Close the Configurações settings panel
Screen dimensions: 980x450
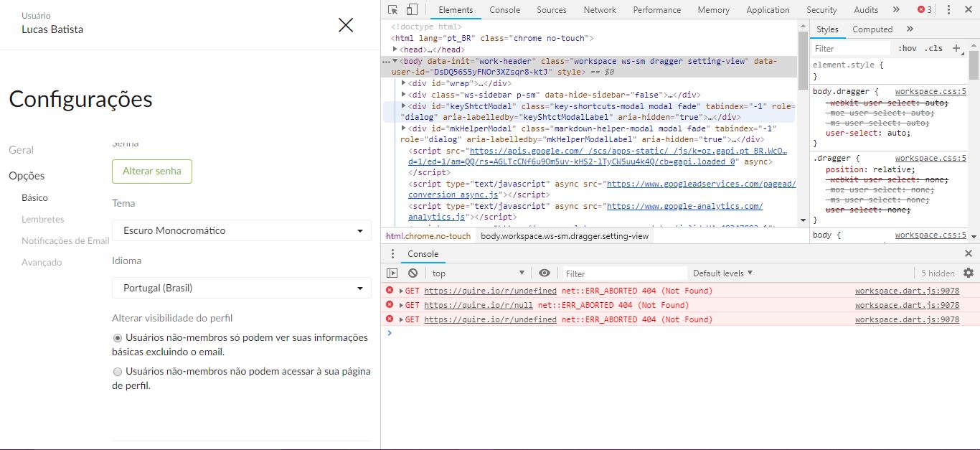click(346, 25)
